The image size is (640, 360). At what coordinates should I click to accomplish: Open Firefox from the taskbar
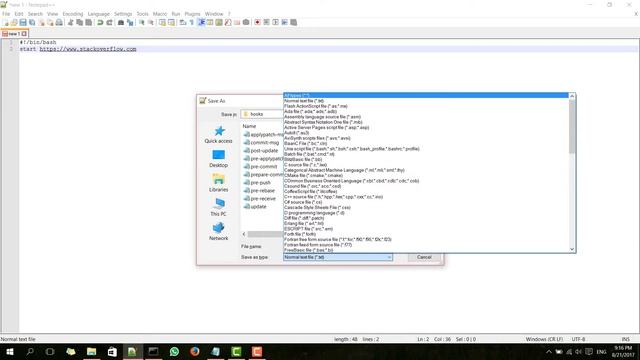pos(195,351)
